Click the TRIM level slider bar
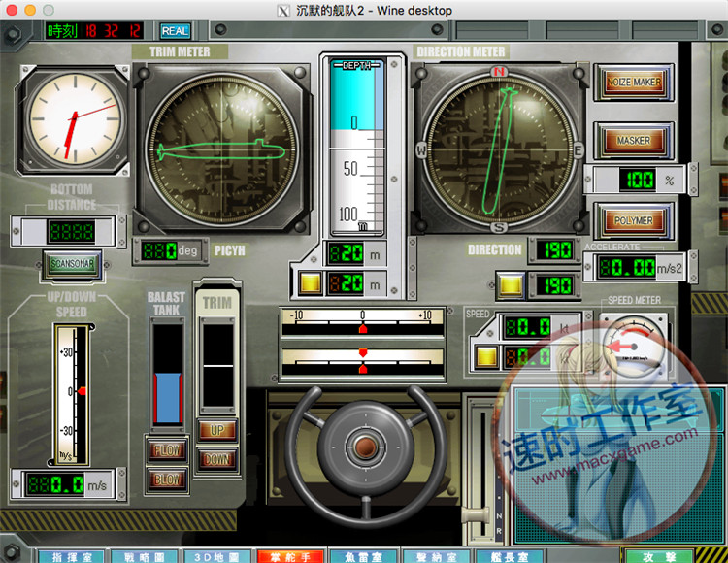 tap(218, 366)
